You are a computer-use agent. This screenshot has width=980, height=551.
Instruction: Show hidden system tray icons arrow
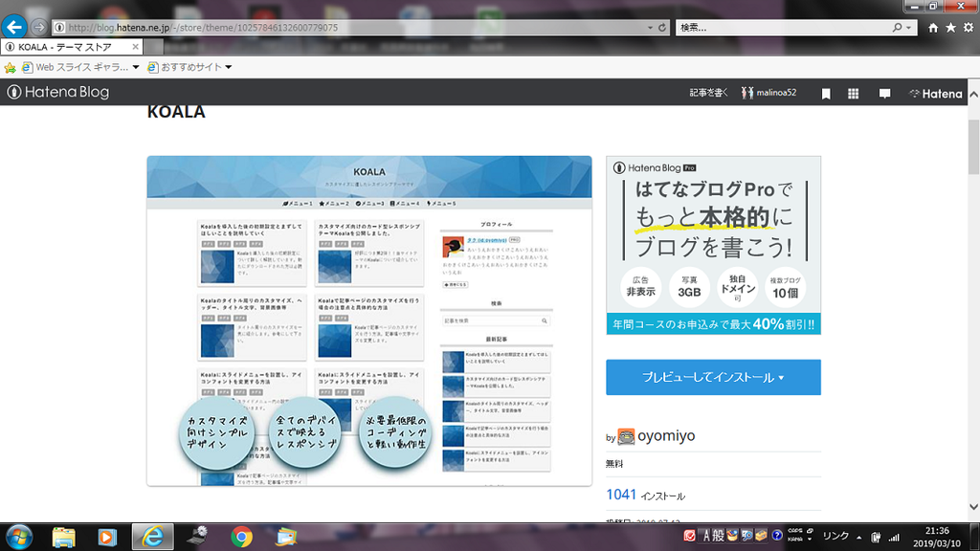[x=858, y=538]
